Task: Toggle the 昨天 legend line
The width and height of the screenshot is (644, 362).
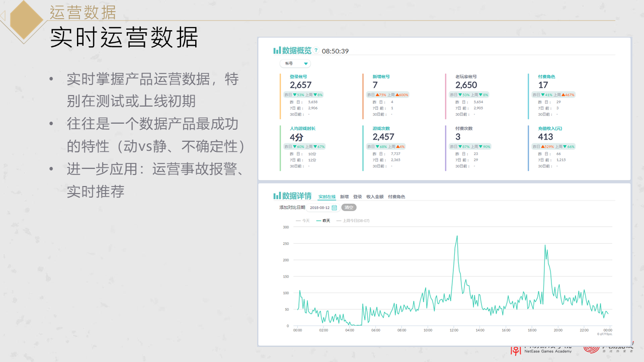Action: 326,220
